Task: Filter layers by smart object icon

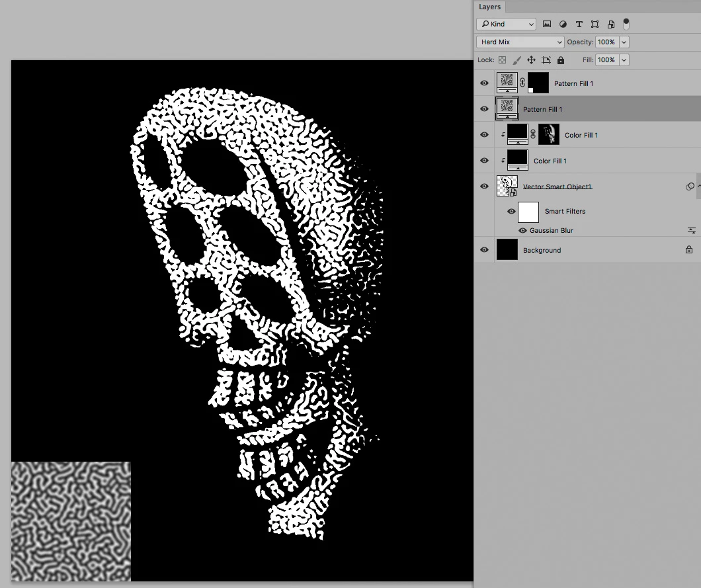Action: (610, 24)
